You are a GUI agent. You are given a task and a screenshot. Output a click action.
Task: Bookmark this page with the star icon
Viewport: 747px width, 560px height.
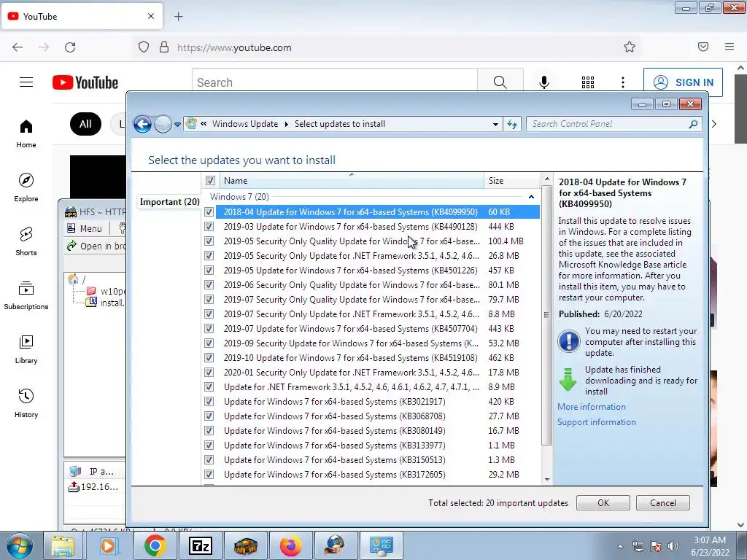pos(630,47)
